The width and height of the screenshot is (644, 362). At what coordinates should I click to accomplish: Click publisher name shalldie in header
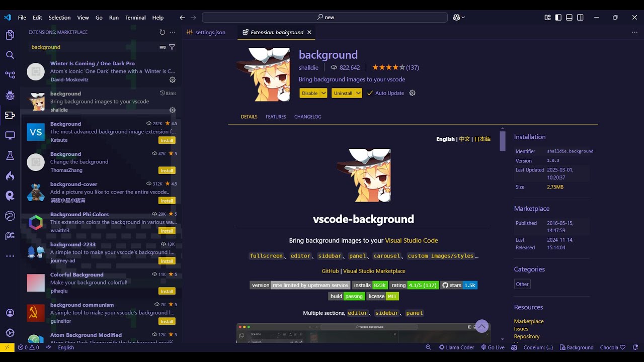pyautogui.click(x=308, y=67)
